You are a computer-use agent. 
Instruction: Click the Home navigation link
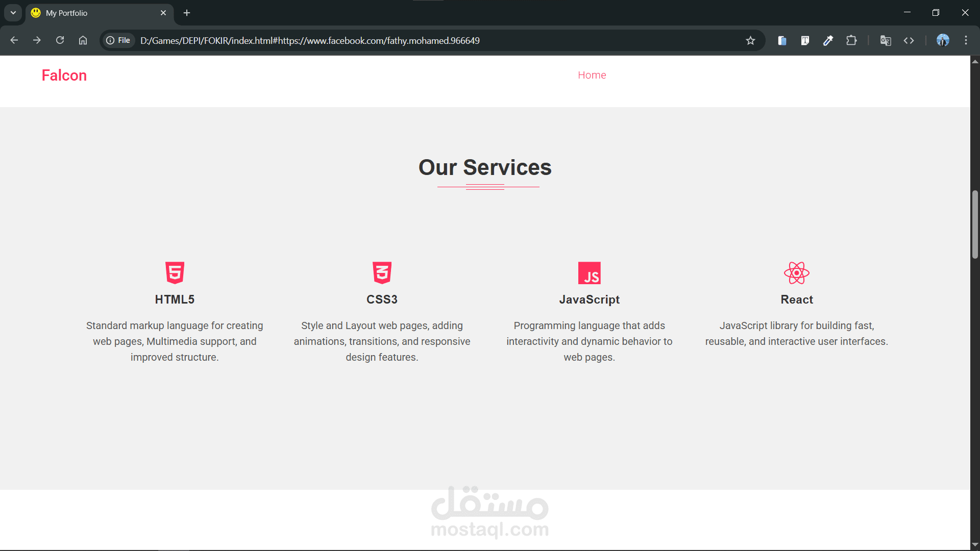(x=592, y=75)
